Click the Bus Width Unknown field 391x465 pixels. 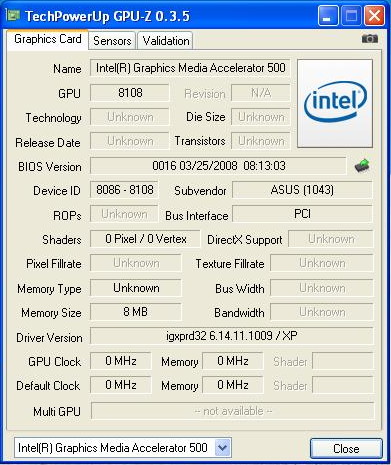tap(322, 288)
